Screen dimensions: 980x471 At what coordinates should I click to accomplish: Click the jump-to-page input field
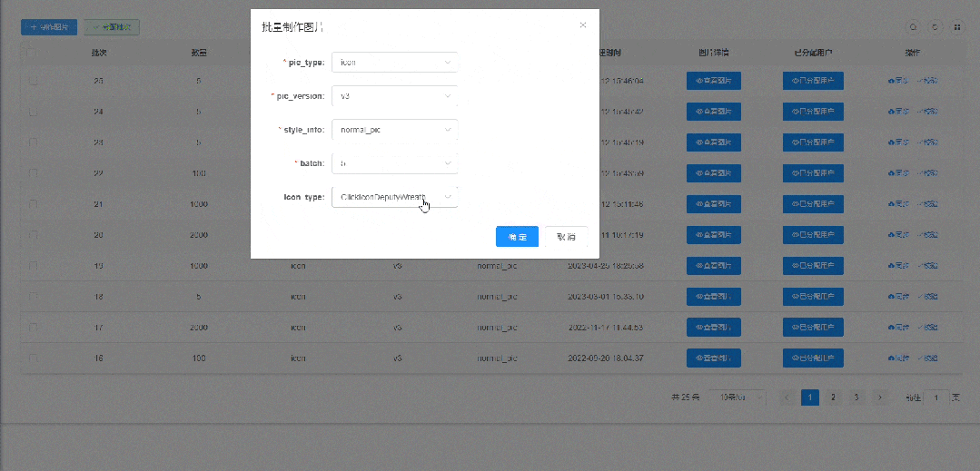[936, 397]
